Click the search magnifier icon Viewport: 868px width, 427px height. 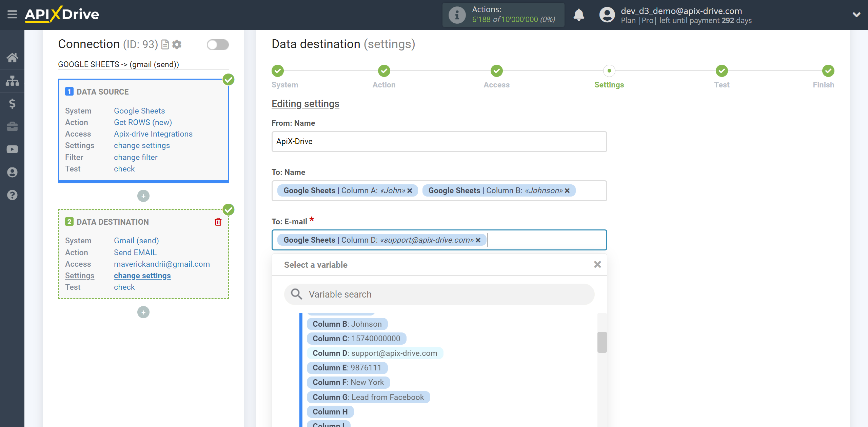point(296,294)
